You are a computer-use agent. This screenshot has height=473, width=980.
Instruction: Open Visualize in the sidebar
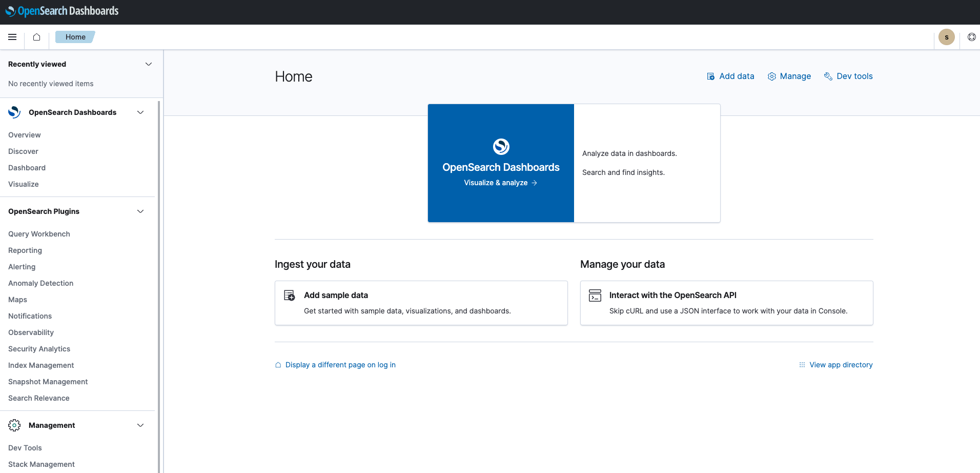(x=24, y=184)
